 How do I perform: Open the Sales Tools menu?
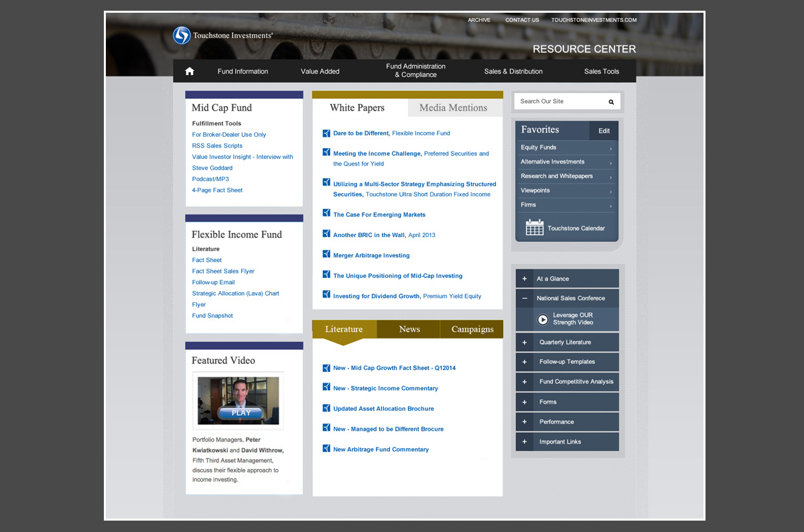coord(601,71)
